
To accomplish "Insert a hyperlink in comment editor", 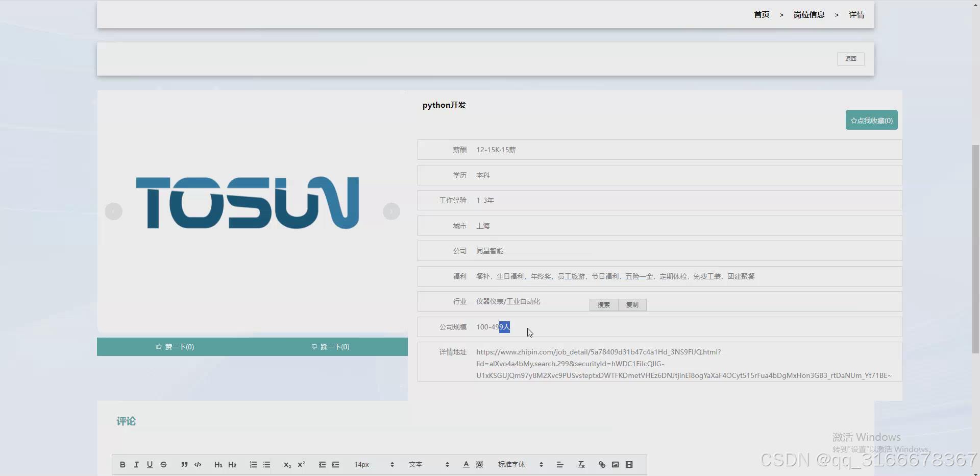I will tap(602, 465).
